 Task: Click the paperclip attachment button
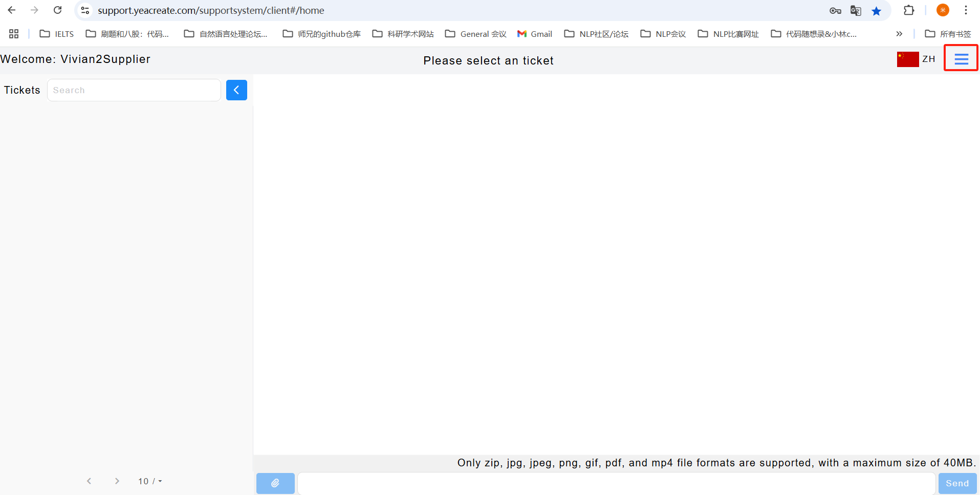(x=275, y=483)
